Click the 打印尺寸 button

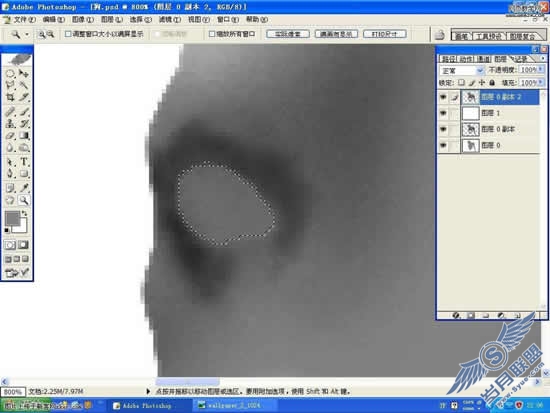click(x=385, y=34)
